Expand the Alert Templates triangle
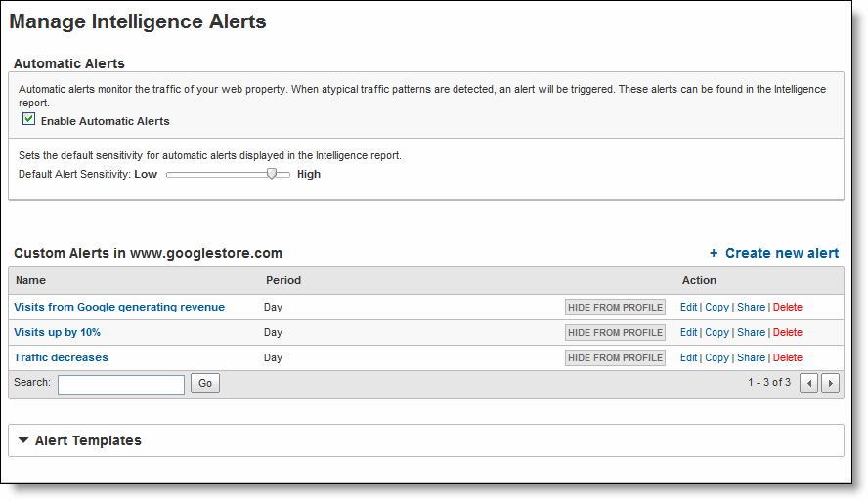868x500 pixels. pos(23,440)
